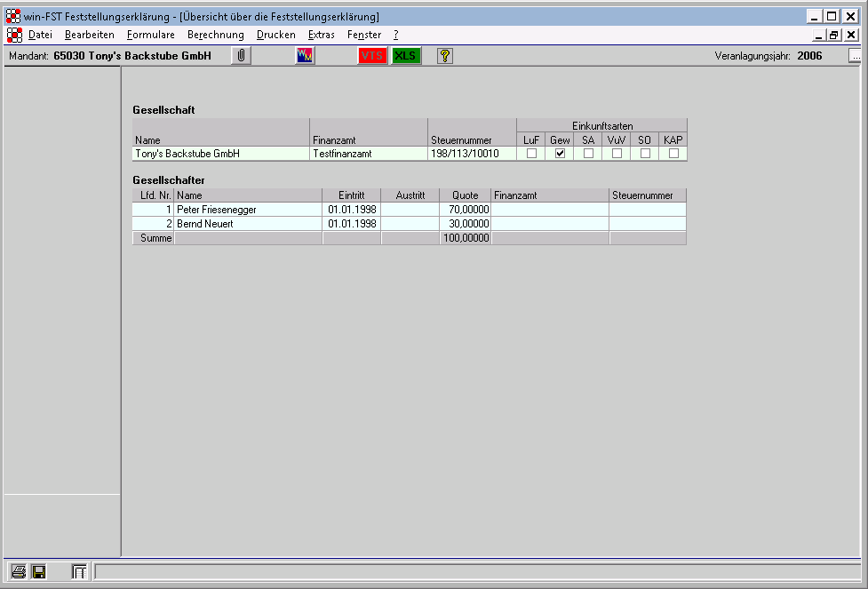Viewport: 868px width, 589px height.
Task: Open the Formulare menu
Action: (x=150, y=35)
